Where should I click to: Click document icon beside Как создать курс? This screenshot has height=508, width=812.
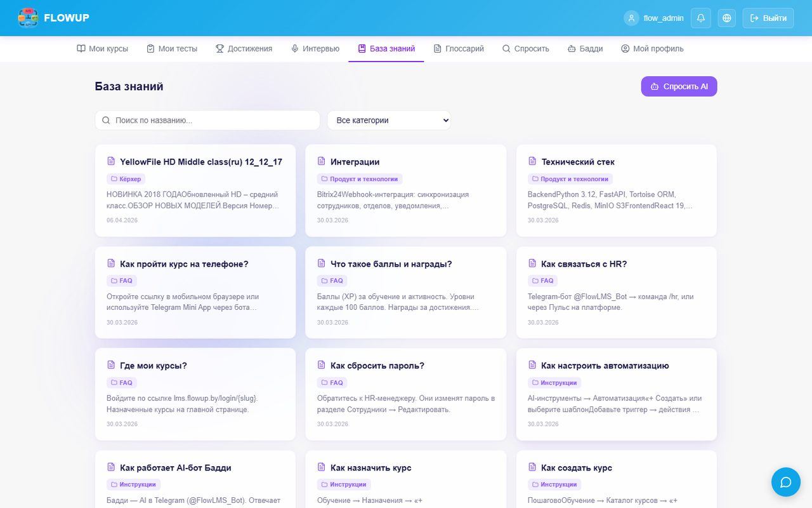point(532,467)
